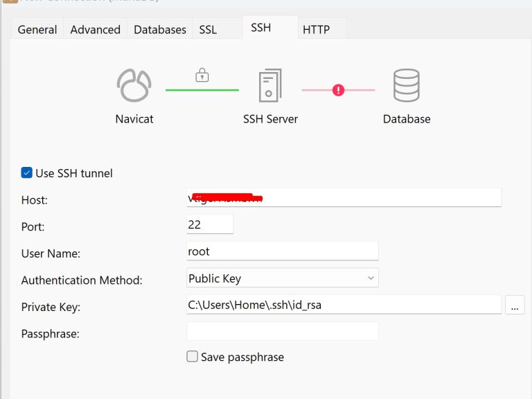Click the Host label

coord(34,200)
